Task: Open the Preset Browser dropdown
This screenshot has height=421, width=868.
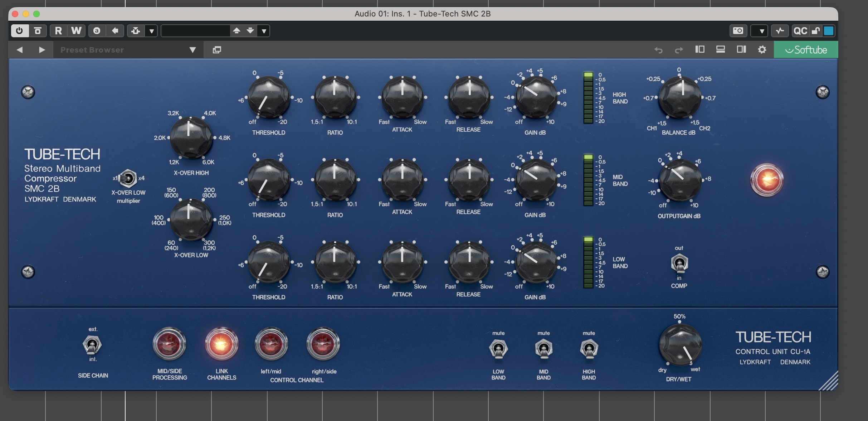Action: click(x=193, y=49)
